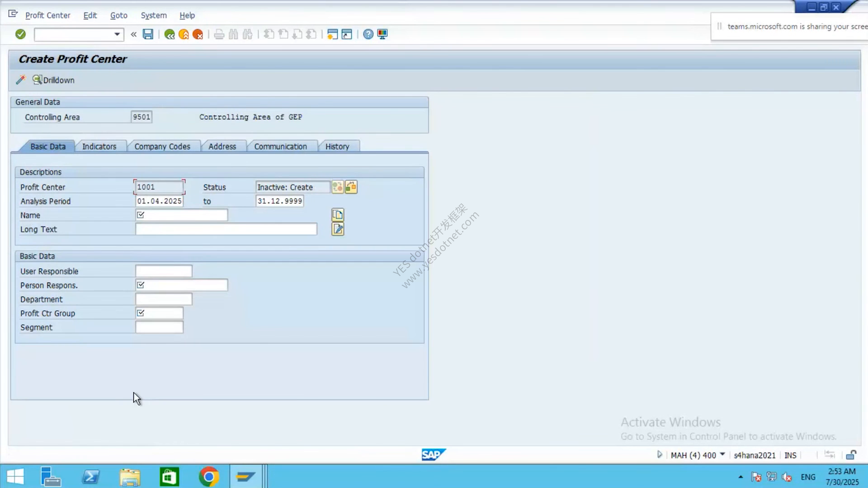Open the Goto menu

119,15
